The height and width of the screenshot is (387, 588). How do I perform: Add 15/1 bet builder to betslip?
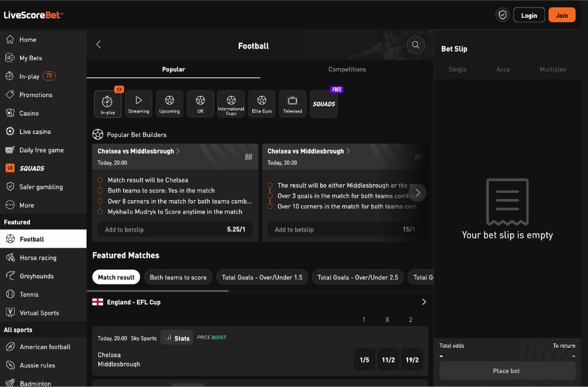point(345,229)
